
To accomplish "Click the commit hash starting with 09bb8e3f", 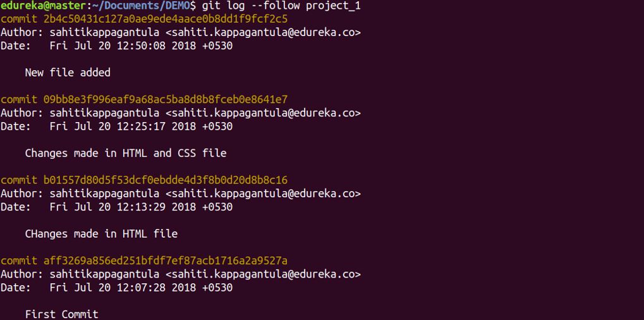I will click(x=165, y=99).
